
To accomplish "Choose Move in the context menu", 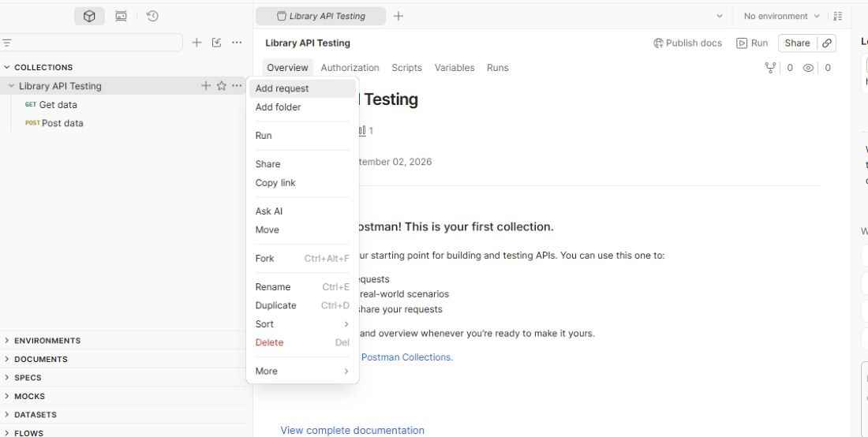I will pos(302,230).
